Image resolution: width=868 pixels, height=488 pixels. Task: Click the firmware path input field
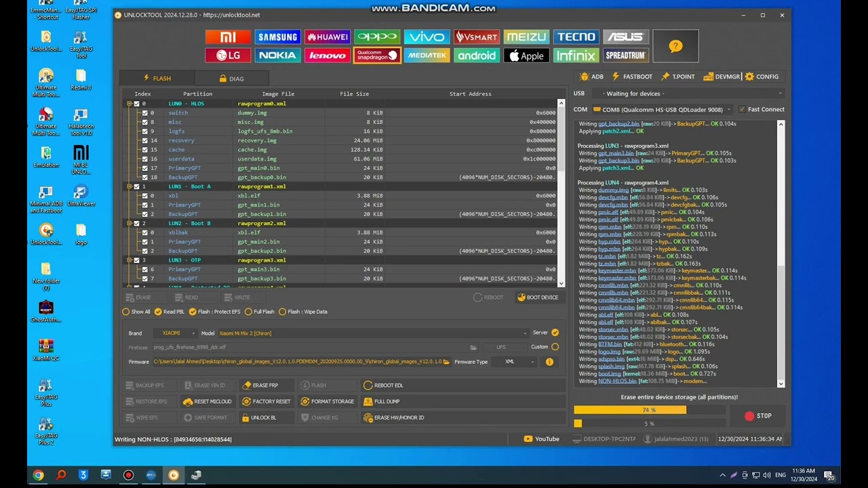(x=297, y=362)
